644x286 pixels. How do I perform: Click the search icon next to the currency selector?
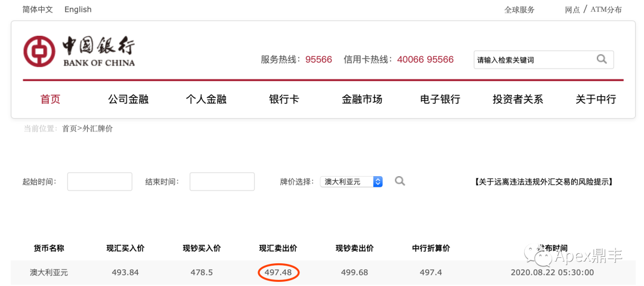(x=400, y=181)
